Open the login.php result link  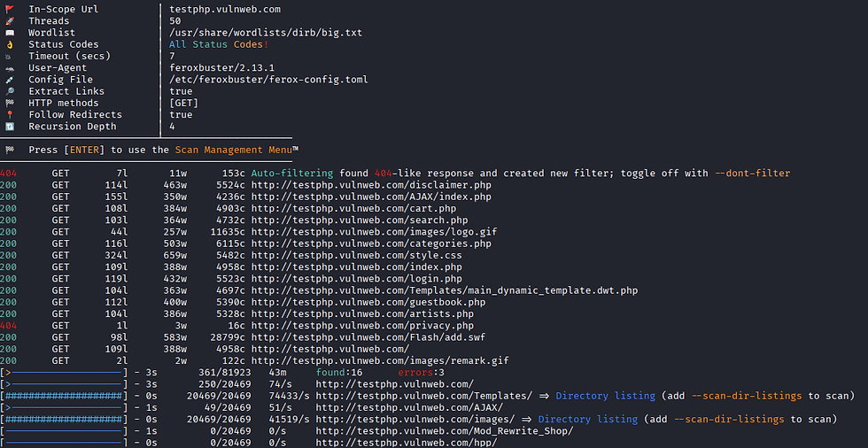click(x=356, y=279)
